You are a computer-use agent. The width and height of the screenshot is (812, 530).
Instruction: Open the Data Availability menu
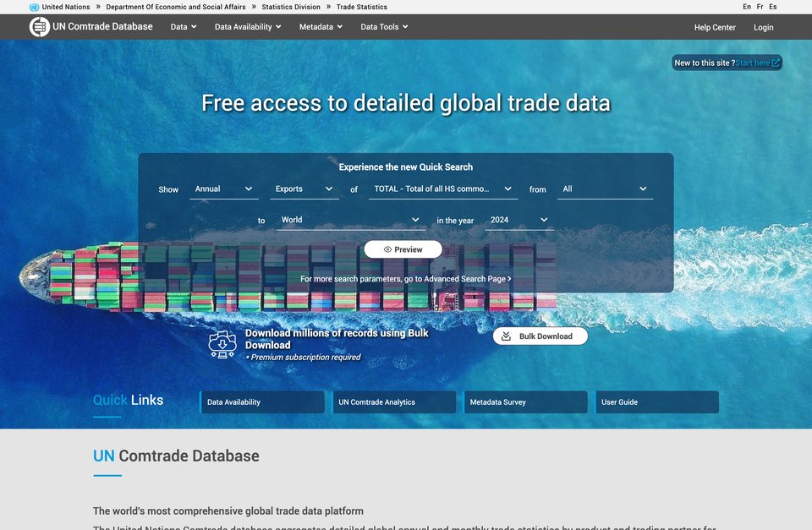248,27
